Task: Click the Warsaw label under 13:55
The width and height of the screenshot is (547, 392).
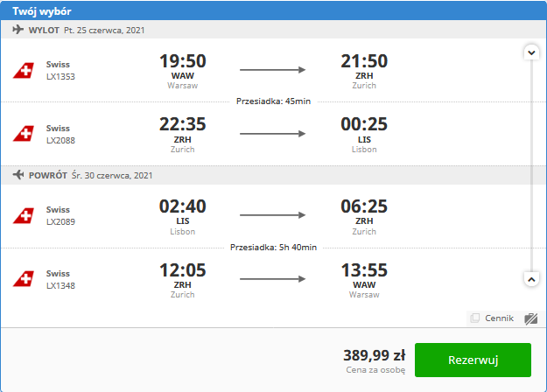Action: (364, 295)
